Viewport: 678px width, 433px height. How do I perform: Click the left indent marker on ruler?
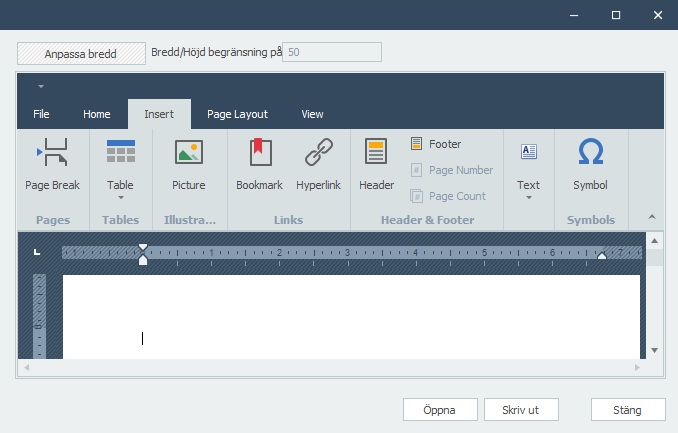[143, 260]
